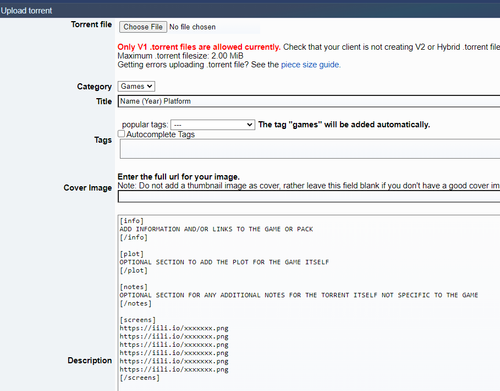
Task: Click the 'Enter the full url for your image.' text
Action: 179,177
